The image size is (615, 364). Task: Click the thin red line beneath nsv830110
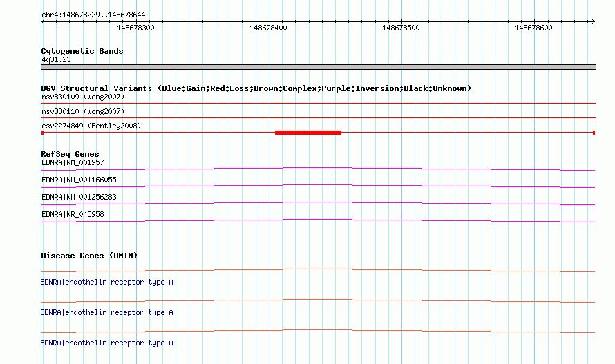[x=318, y=117]
